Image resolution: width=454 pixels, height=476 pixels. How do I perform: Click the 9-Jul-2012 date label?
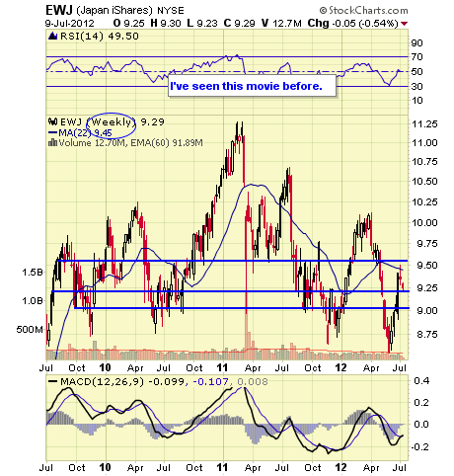click(x=70, y=24)
